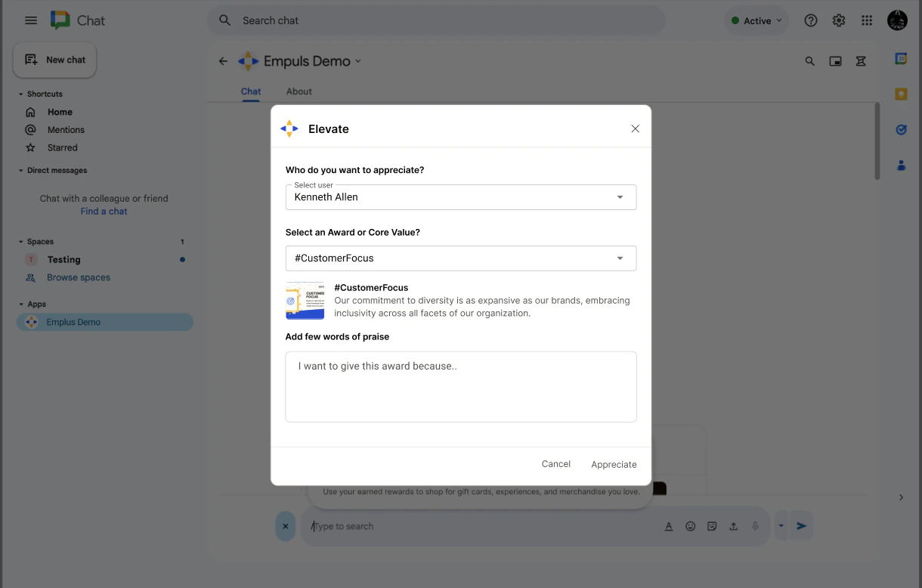Open the #CustomerFocus award dropdown
This screenshot has height=588, width=922.
point(461,258)
